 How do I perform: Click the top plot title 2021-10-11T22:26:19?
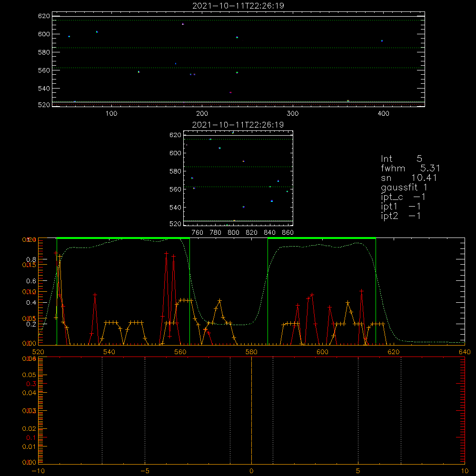click(x=238, y=6)
